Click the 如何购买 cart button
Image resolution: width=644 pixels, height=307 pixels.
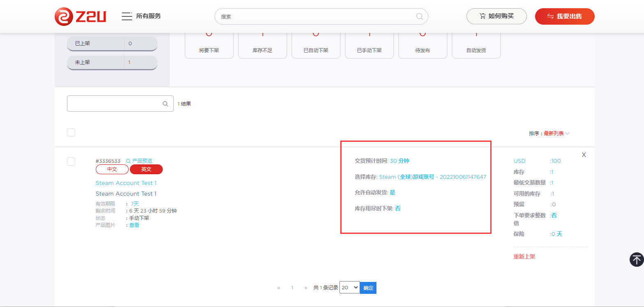(496, 16)
